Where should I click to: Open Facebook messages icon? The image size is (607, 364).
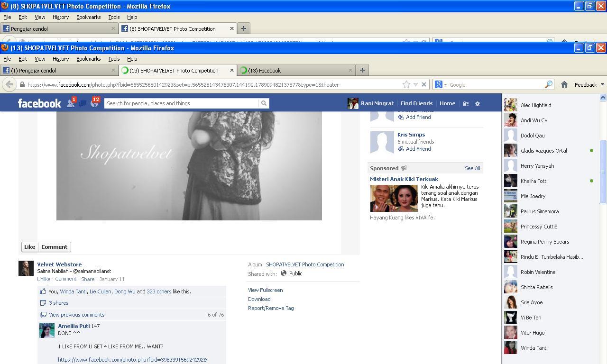[x=83, y=103]
